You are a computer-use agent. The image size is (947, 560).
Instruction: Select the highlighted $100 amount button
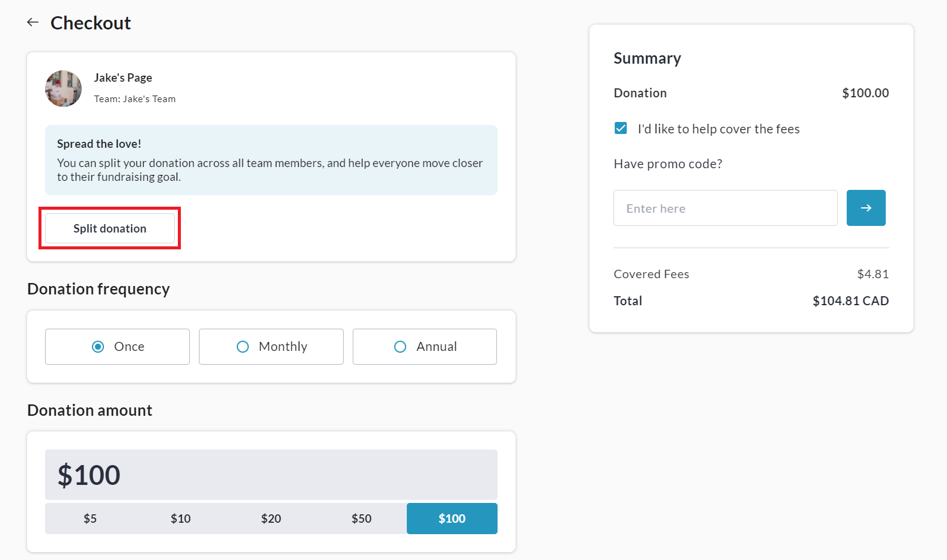click(452, 519)
